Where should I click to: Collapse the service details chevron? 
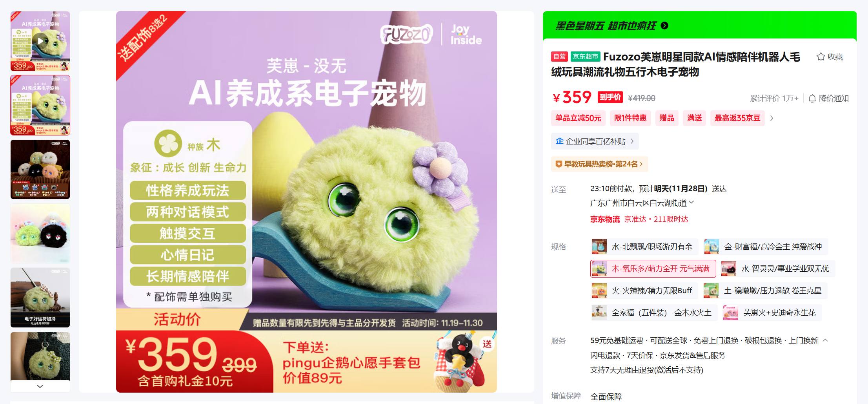point(825,340)
